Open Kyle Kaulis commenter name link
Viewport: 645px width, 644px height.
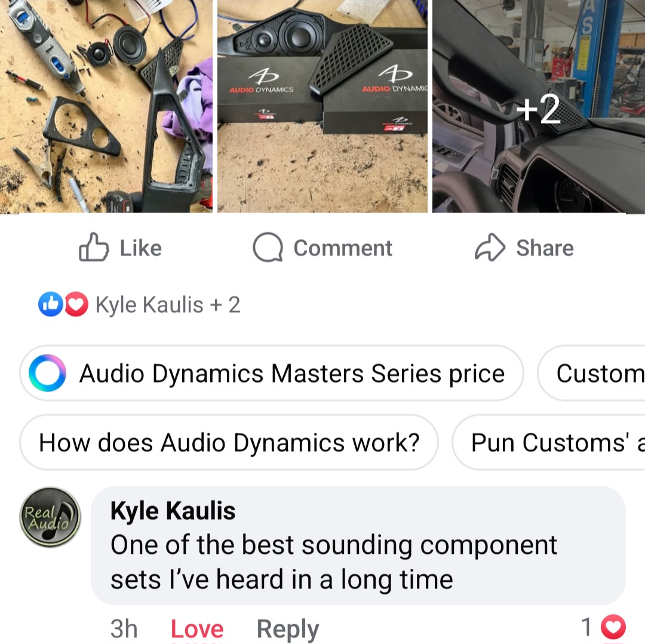click(173, 511)
